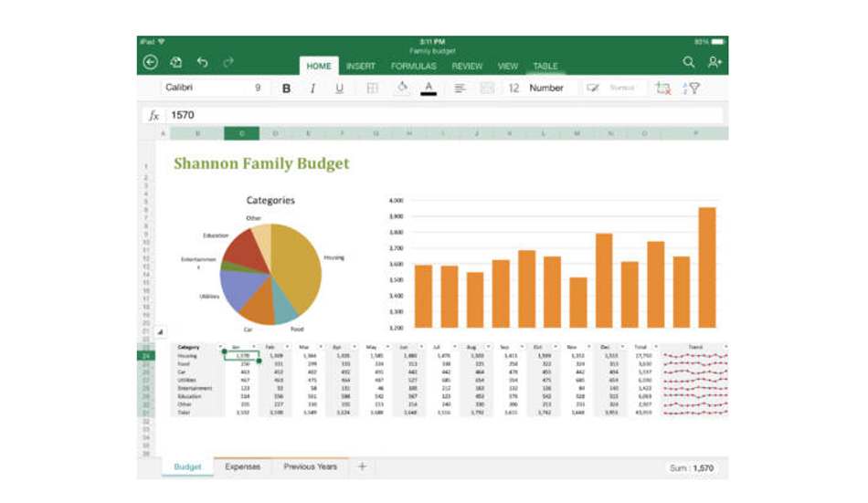868x503 pixels.
Task: Tap the iPad Wi-Fi status icon
Action: 161,41
